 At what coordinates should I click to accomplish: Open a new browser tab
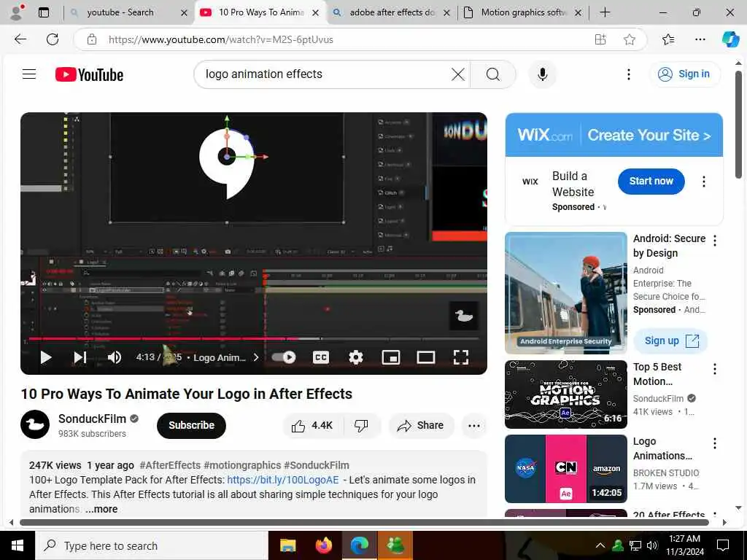point(605,12)
